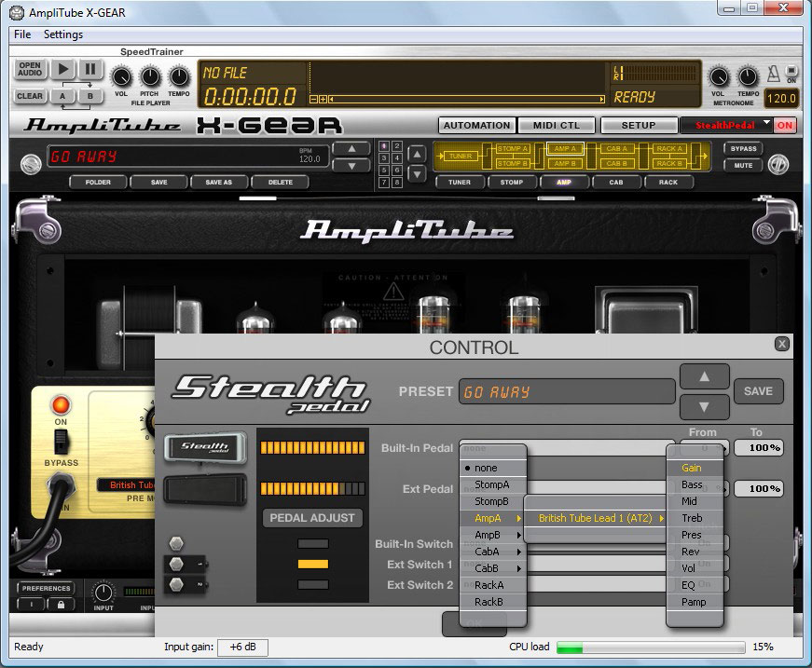
Task: Choose Pamp parameter in submenu
Action: click(695, 602)
